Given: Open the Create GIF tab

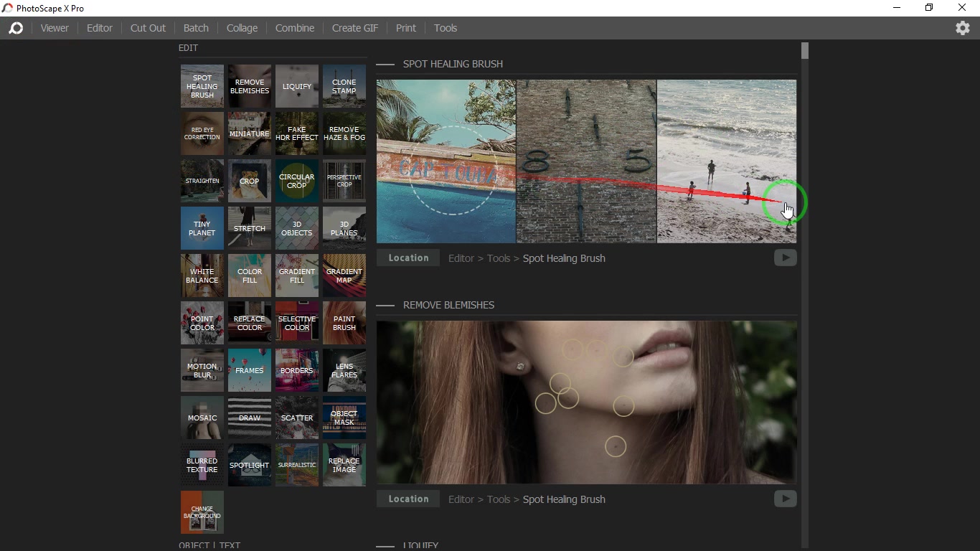Looking at the screenshot, I should pos(355,28).
